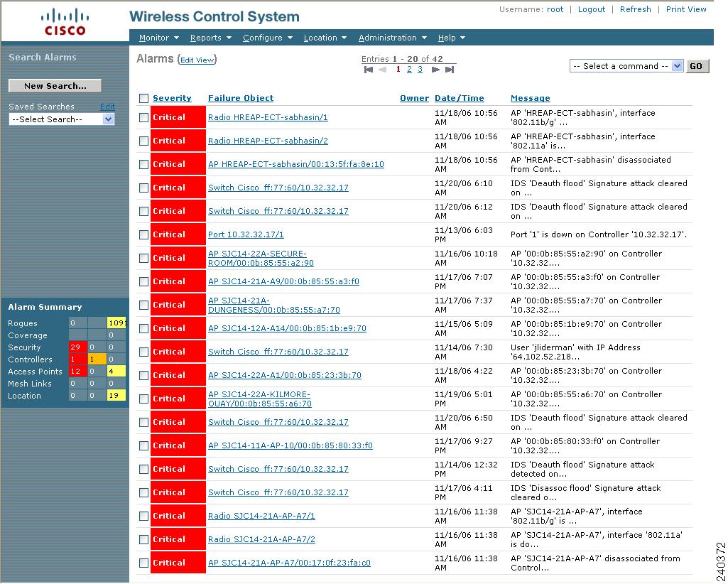Viewport: 728px width, 584px height.
Task: Open the Monitor menu
Action: [159, 38]
